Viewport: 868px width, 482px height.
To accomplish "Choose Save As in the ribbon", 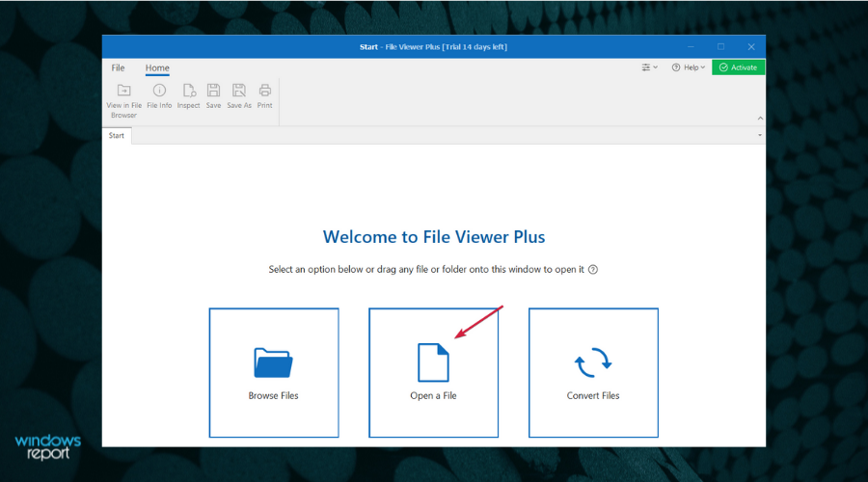I will (x=239, y=95).
